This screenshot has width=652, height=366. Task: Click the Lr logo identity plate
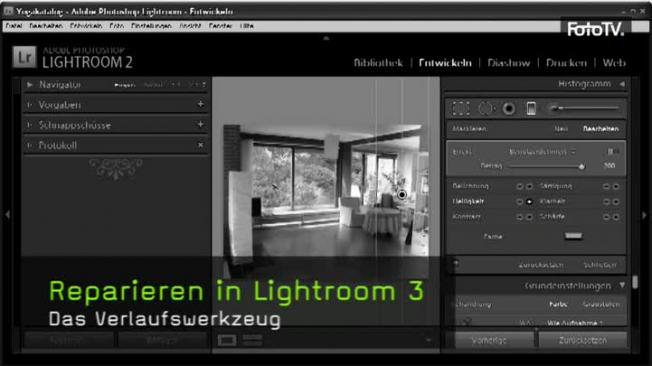click(24, 57)
